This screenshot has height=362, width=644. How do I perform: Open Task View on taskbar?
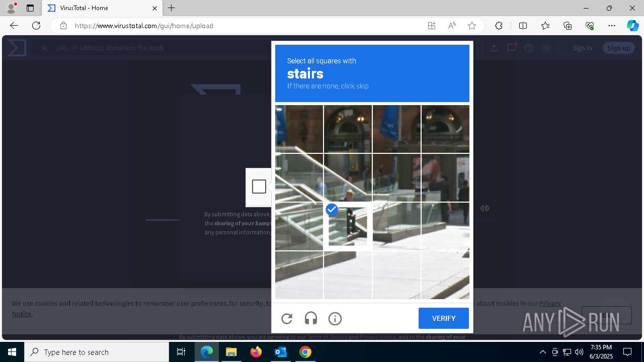[x=181, y=352]
